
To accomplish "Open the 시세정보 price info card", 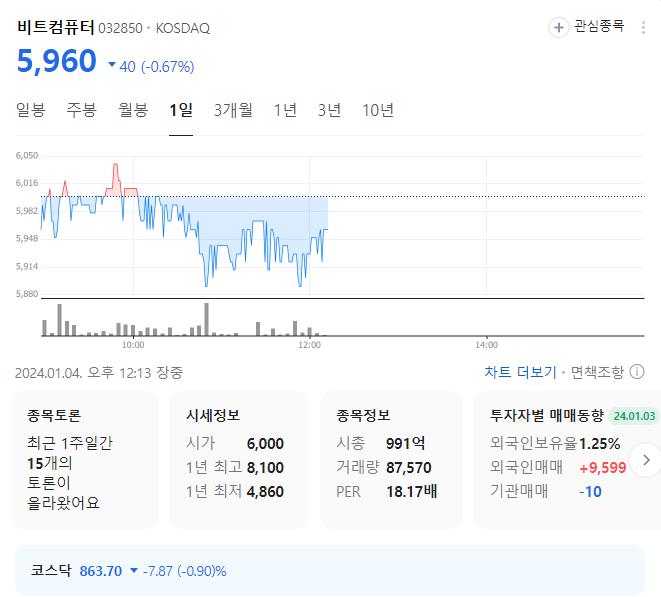I will 239,460.
